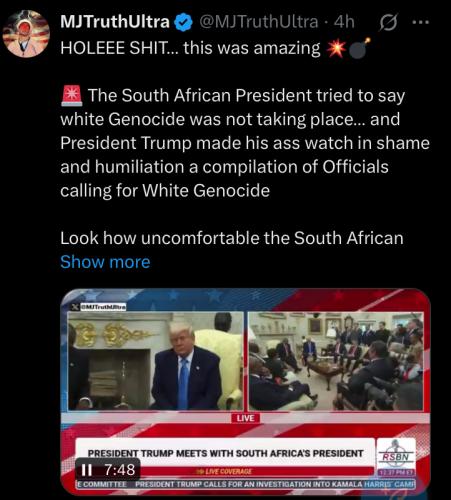Expand the tweet with Show more
Screen dimensions: 451x500
105,262
